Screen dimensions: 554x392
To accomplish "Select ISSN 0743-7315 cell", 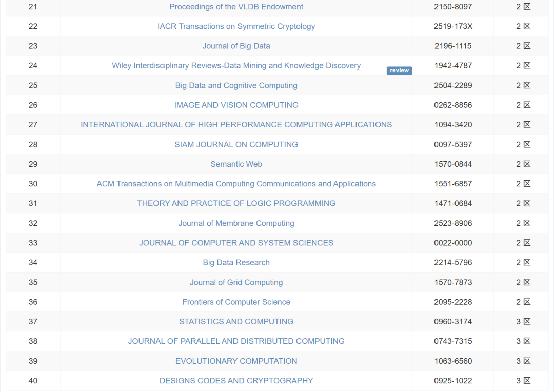I will 453,341.
